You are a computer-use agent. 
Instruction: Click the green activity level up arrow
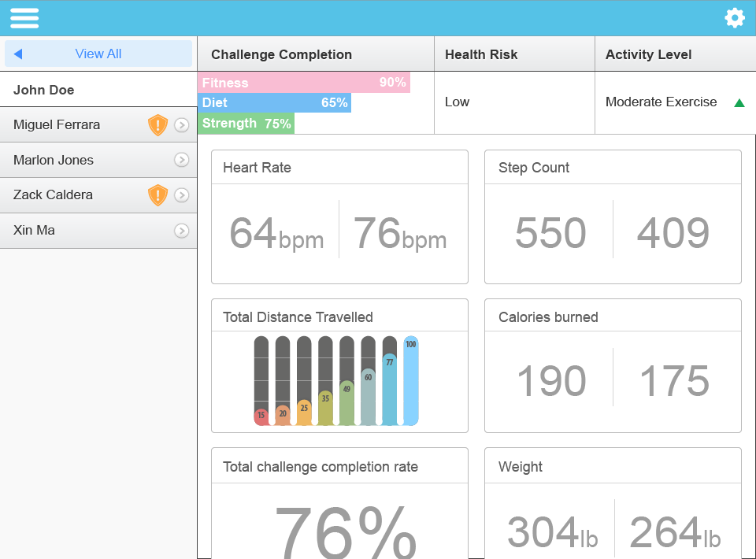click(x=739, y=102)
